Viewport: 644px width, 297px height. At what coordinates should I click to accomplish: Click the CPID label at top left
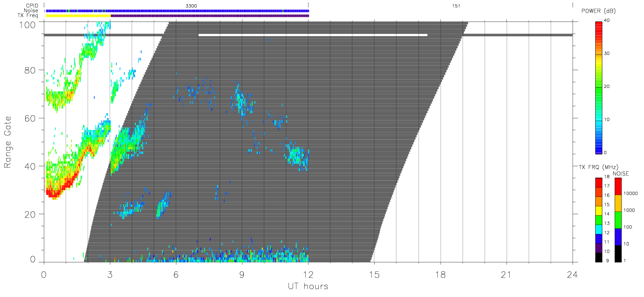[x=31, y=5]
